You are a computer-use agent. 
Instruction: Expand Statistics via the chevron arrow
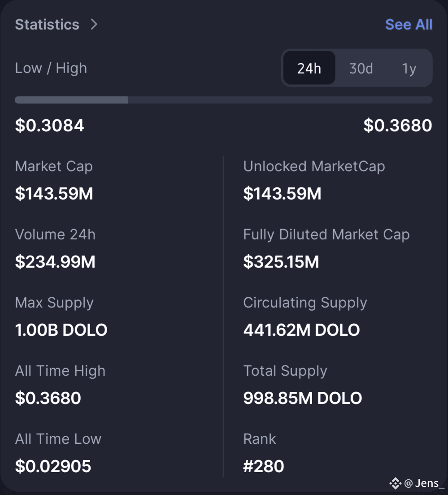point(94,24)
